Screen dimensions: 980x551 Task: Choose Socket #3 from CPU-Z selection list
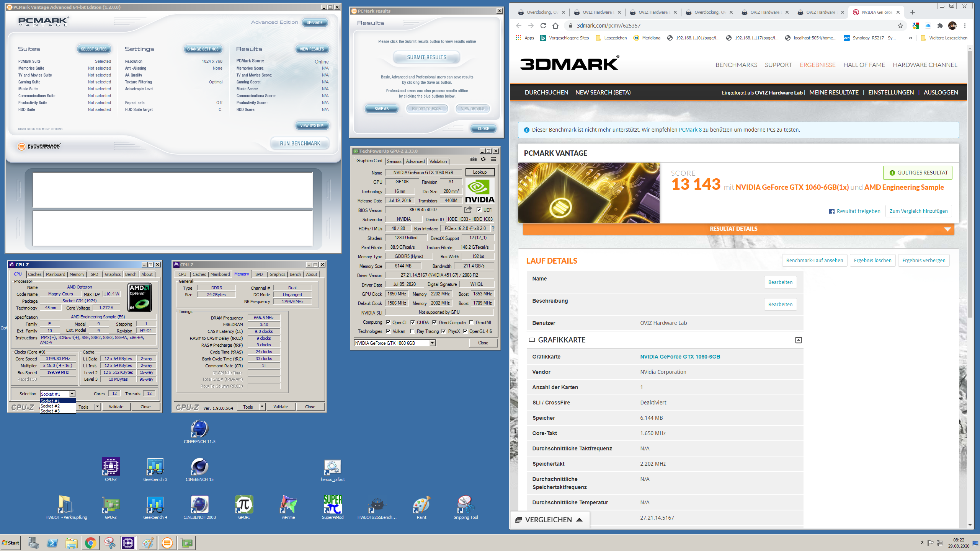tap(58, 411)
